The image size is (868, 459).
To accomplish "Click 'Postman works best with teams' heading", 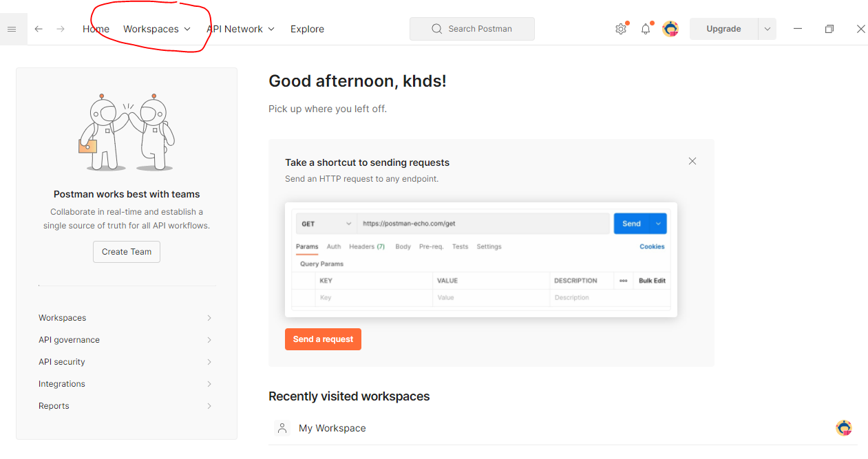I will coord(127,194).
